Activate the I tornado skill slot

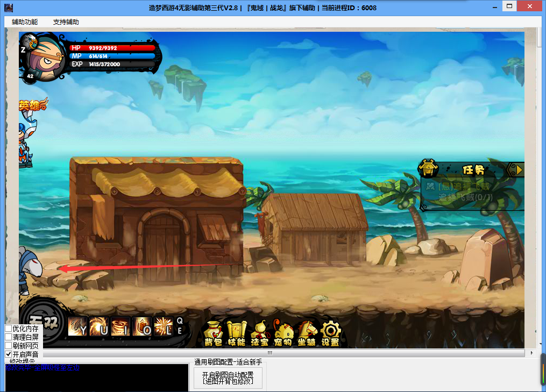click(x=120, y=326)
